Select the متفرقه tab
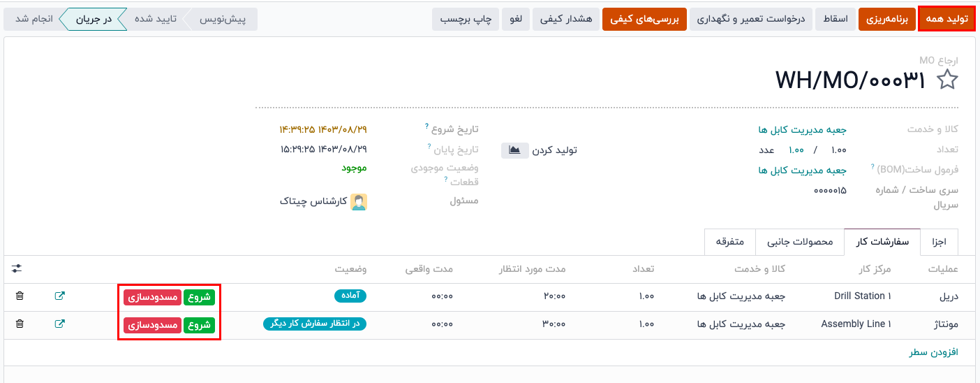 coord(729,242)
